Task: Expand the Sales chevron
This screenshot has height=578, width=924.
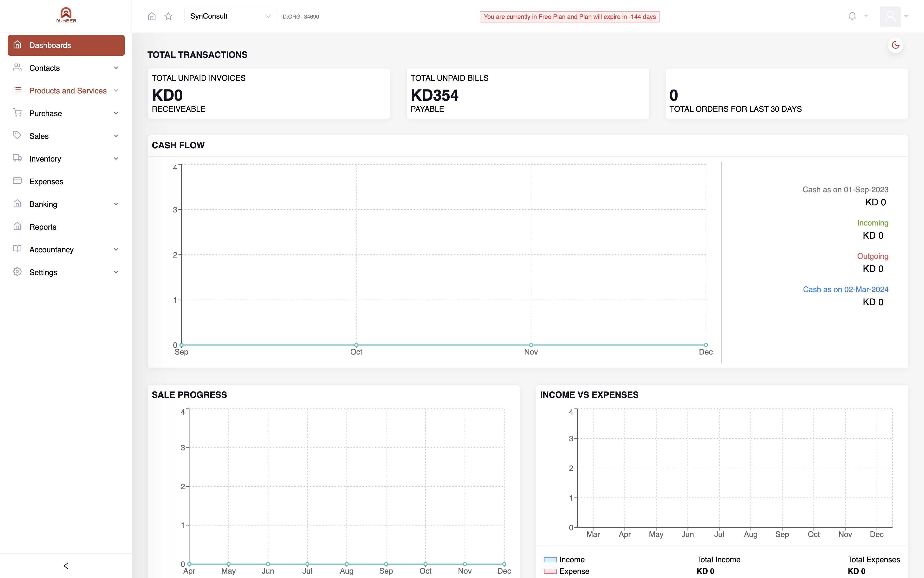Action: [x=116, y=136]
